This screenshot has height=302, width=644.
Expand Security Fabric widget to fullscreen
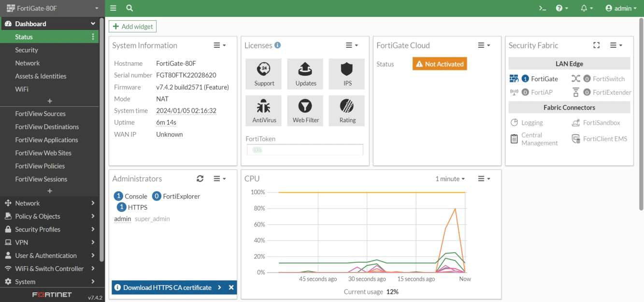(597, 45)
